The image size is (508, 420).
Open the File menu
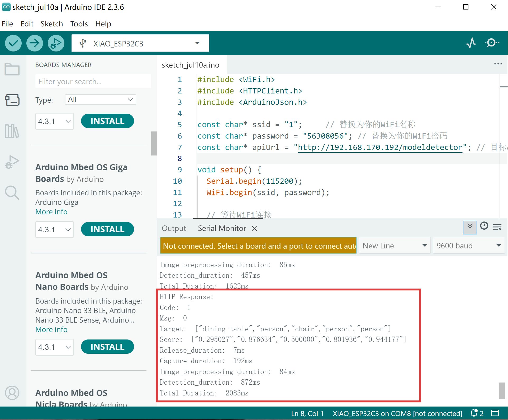tap(7, 24)
